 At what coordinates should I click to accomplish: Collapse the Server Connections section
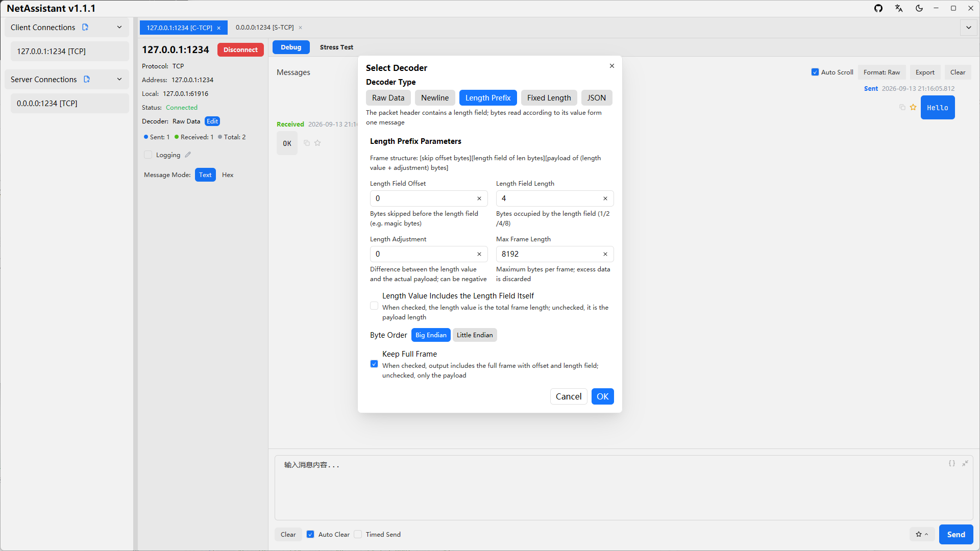[119, 79]
